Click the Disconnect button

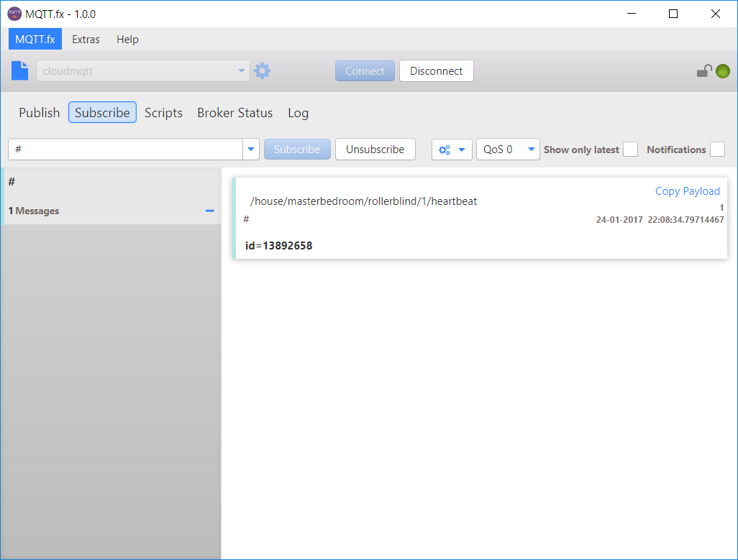(437, 71)
